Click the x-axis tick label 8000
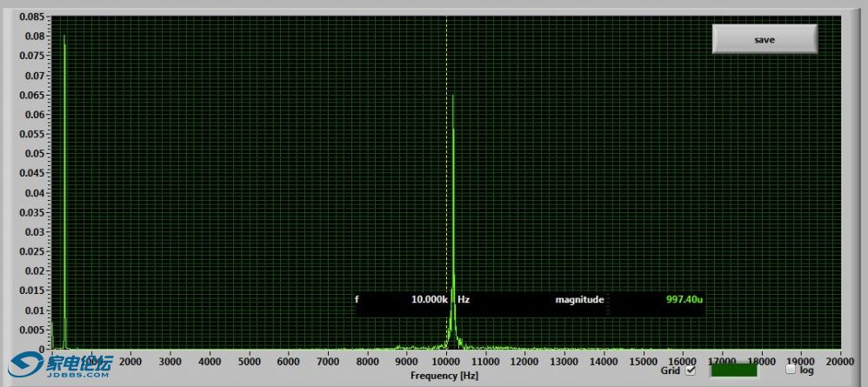Viewport: 868px width, 387px height. pos(367,362)
